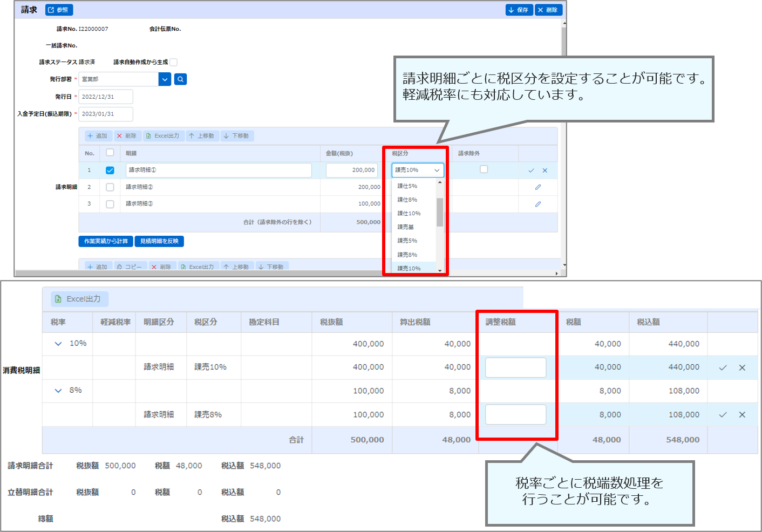Cancel row 1 edit with X icon
Screen dimensions: 762x532
point(545,170)
